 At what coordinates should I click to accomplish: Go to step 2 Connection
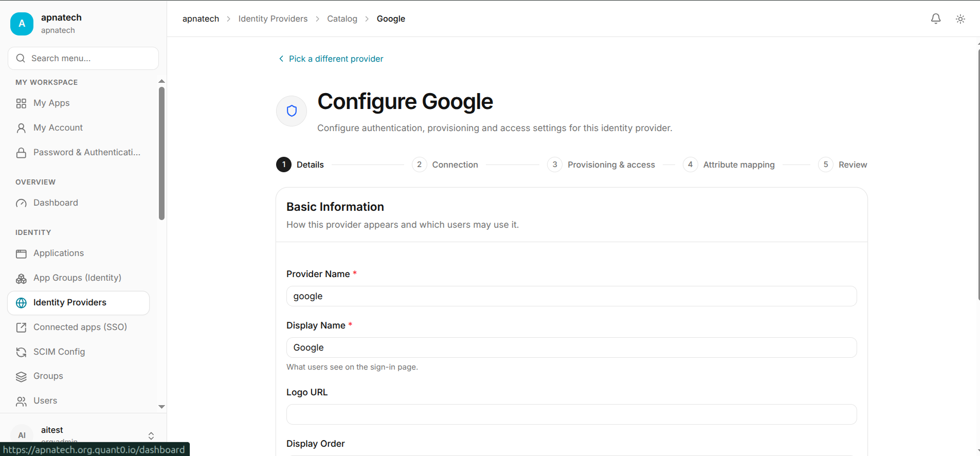(445, 165)
